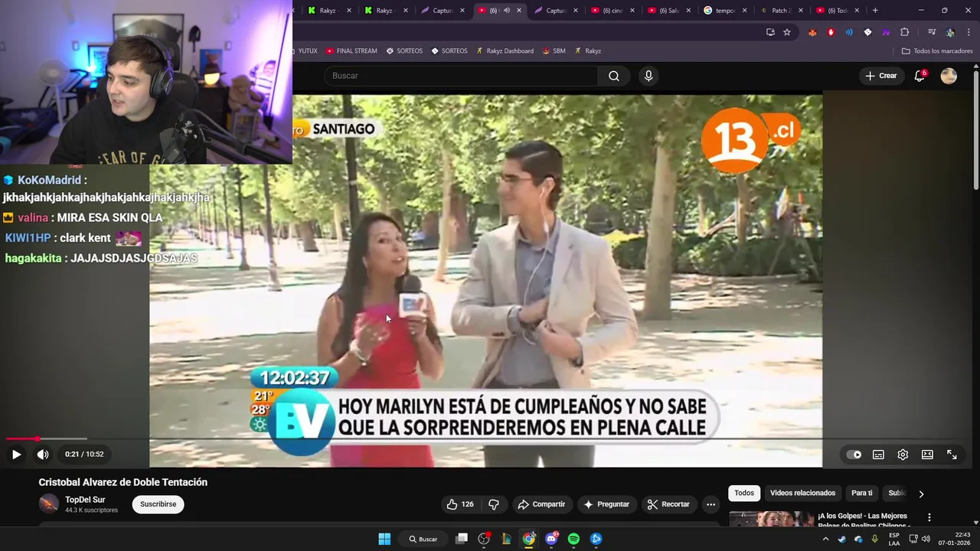Viewport: 980px width, 551px height.
Task: Open the browser extensions puzzle icon
Action: 904,32
